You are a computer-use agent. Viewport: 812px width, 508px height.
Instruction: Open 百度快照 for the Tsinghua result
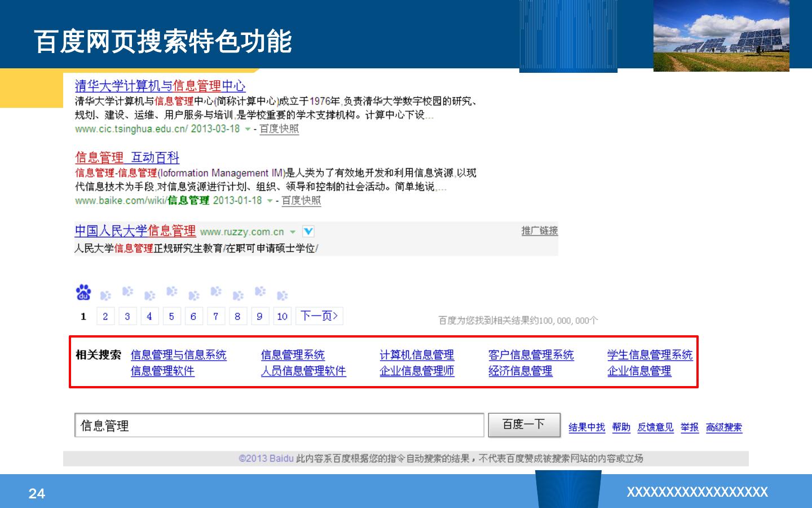point(279,129)
